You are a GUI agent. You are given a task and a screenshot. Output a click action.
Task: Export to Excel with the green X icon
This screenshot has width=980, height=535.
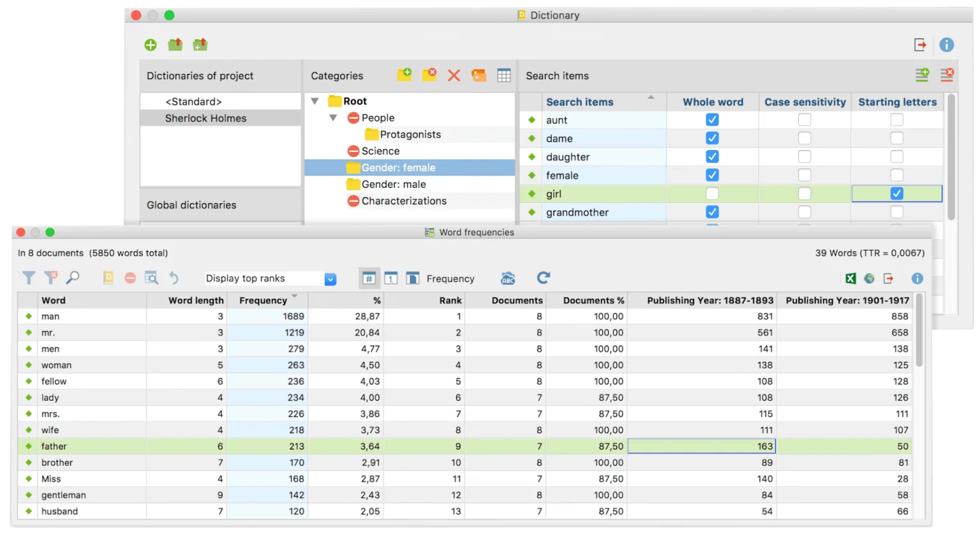pos(850,278)
